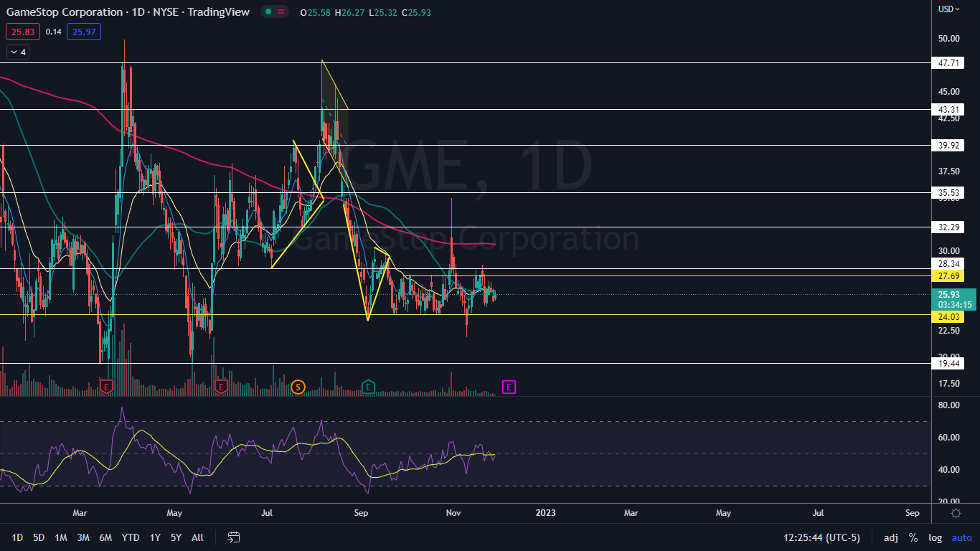
Task: Click the 2023 label on time axis
Action: pos(545,513)
